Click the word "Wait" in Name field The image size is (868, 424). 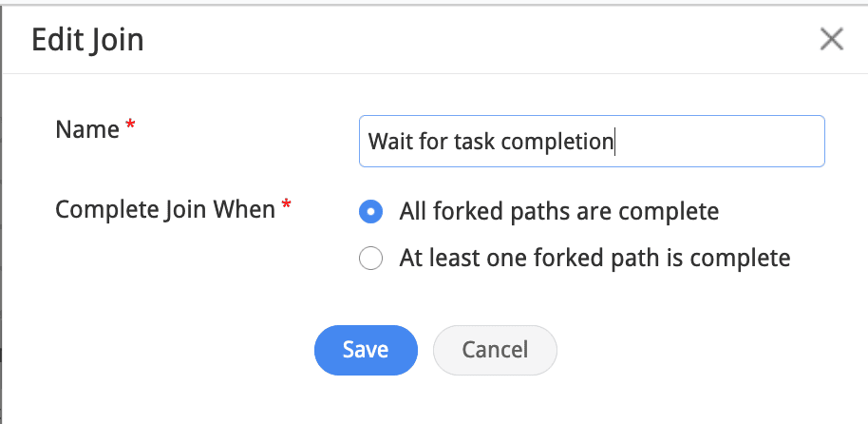[x=388, y=142]
